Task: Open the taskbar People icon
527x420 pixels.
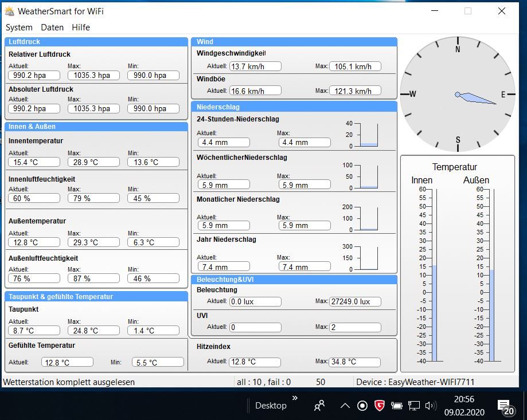Action: [x=319, y=406]
